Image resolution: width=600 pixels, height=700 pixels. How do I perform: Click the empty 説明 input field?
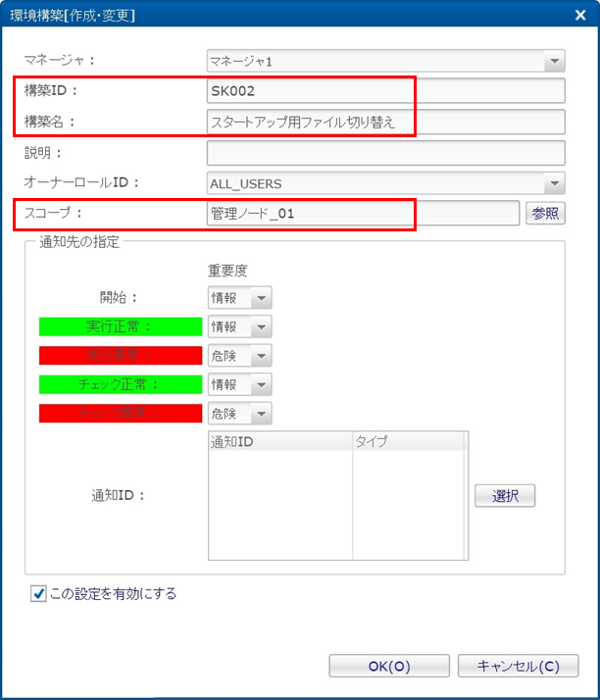[385, 153]
